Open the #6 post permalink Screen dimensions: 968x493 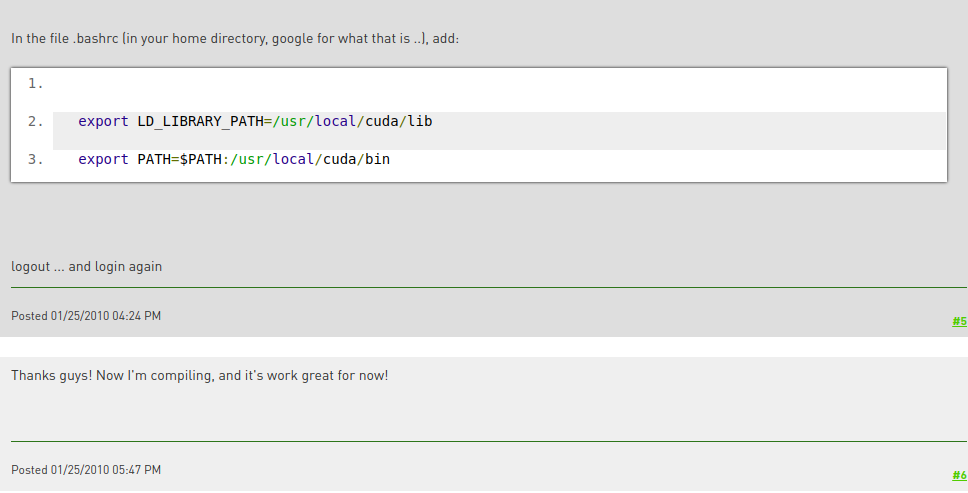(959, 475)
